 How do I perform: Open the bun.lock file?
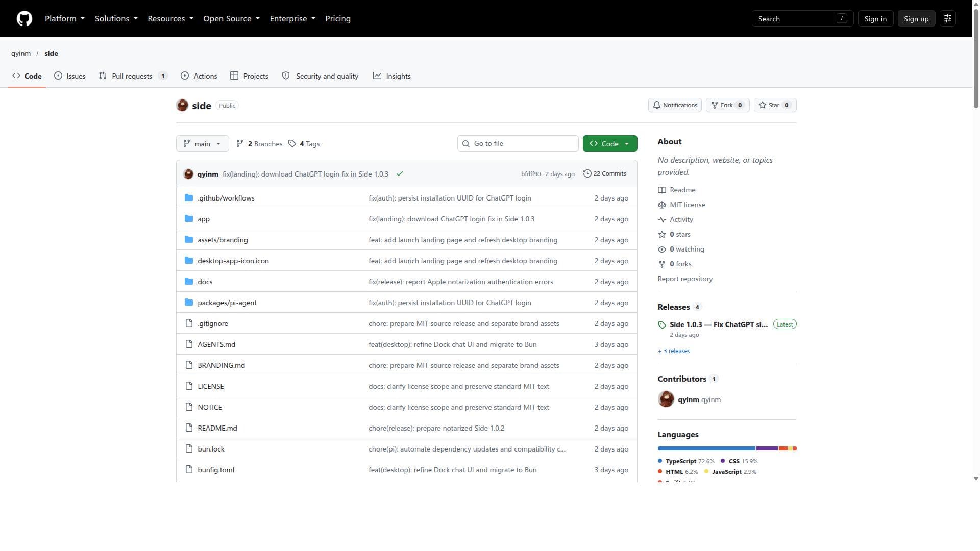click(211, 449)
